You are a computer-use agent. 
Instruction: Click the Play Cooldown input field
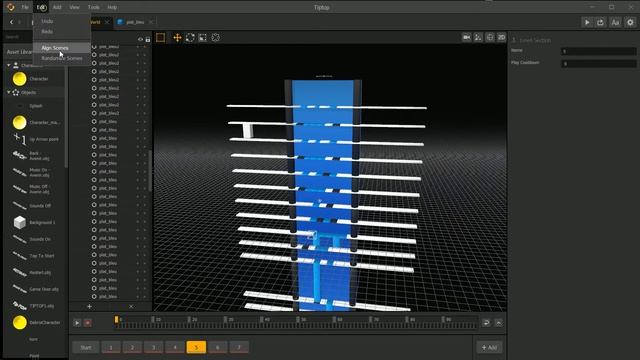(599, 64)
